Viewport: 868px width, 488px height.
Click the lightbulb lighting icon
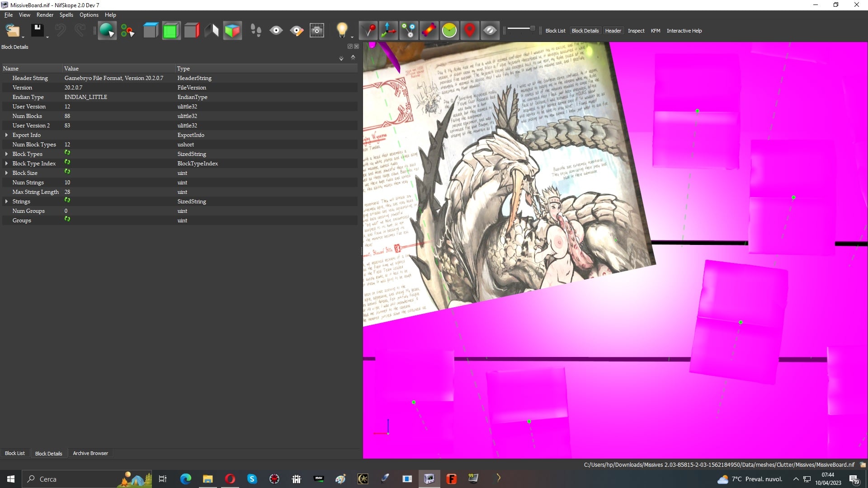coord(342,31)
